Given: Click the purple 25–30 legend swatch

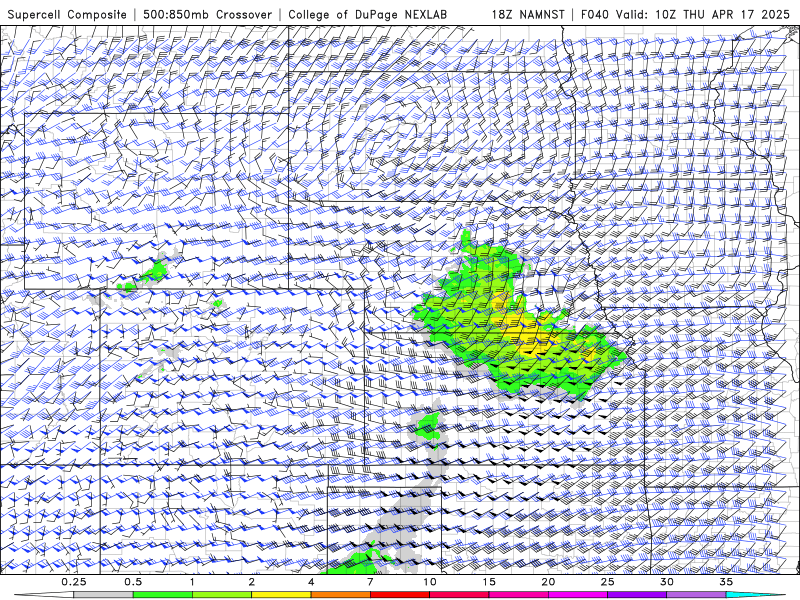Looking at the screenshot, I should (x=637, y=595).
